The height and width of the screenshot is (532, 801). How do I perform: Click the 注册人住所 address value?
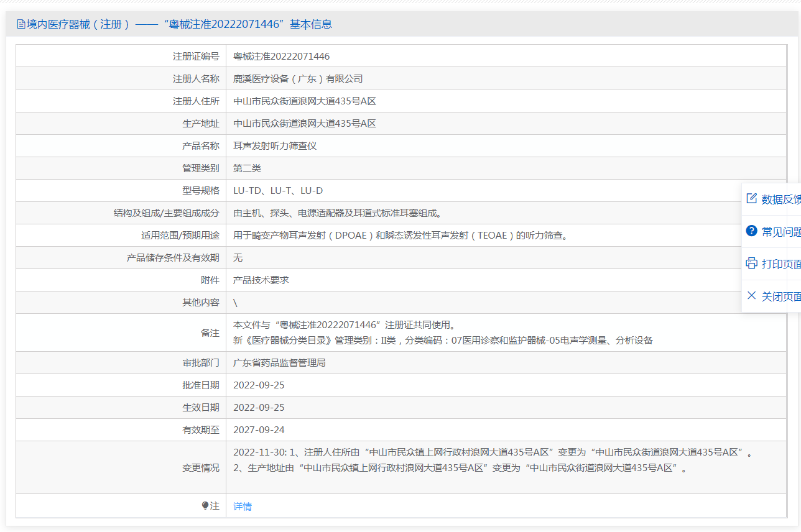click(x=305, y=101)
